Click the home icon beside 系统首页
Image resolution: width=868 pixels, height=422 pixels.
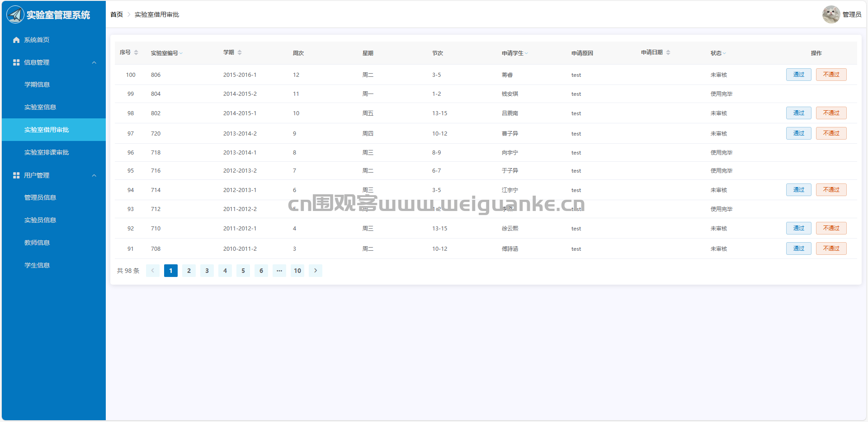(16, 40)
